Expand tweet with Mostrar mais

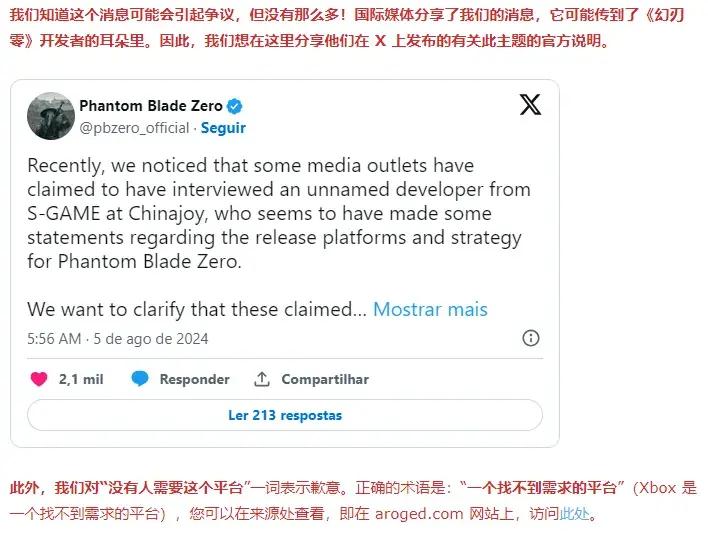click(x=430, y=310)
